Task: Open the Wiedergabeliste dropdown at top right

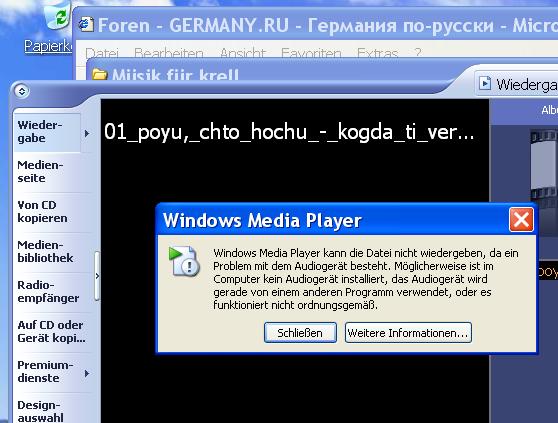Action: point(517,84)
